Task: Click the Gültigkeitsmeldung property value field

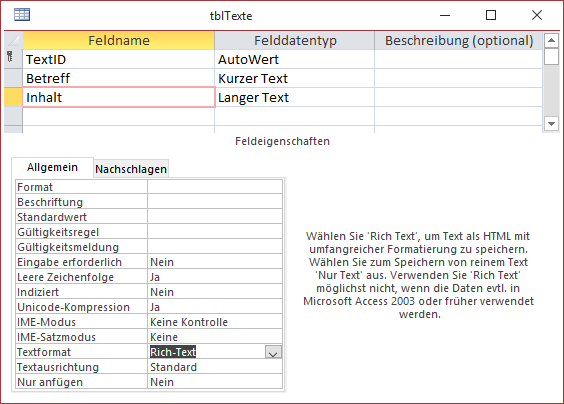Action: (215, 247)
